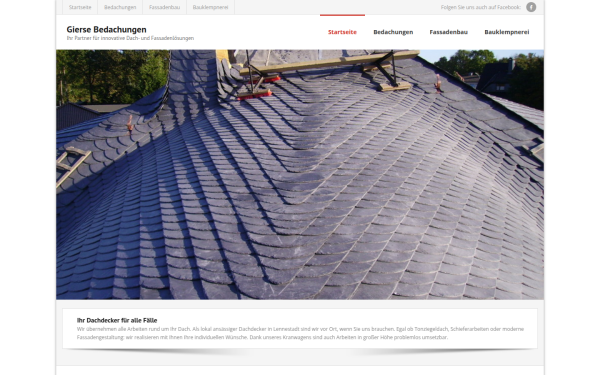The image size is (600, 375).
Task: Click the slate roof hero image
Action: pos(300,174)
